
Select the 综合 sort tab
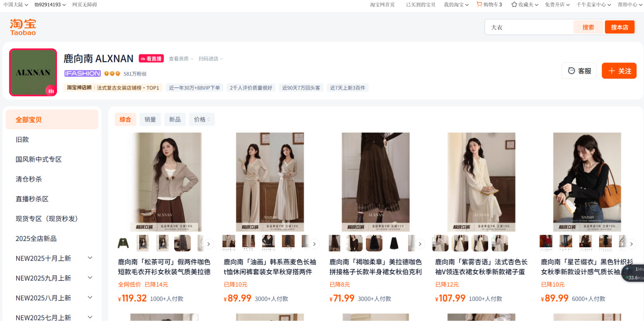(x=125, y=120)
